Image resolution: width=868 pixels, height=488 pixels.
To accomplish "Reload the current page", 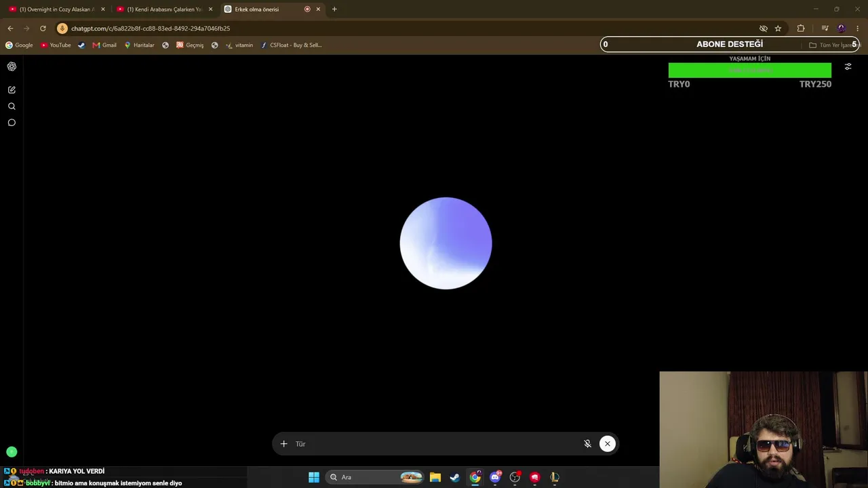I will point(43,28).
